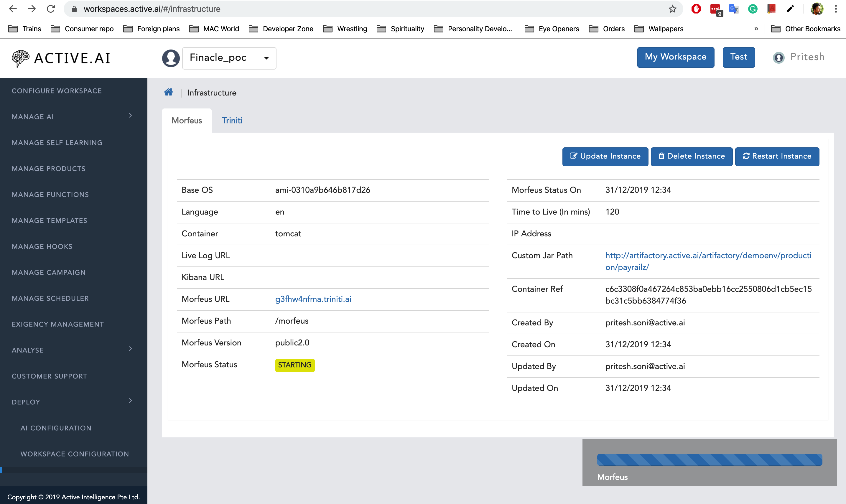Open Manage Functions in sidebar
This screenshot has height=504, width=846.
point(50,194)
